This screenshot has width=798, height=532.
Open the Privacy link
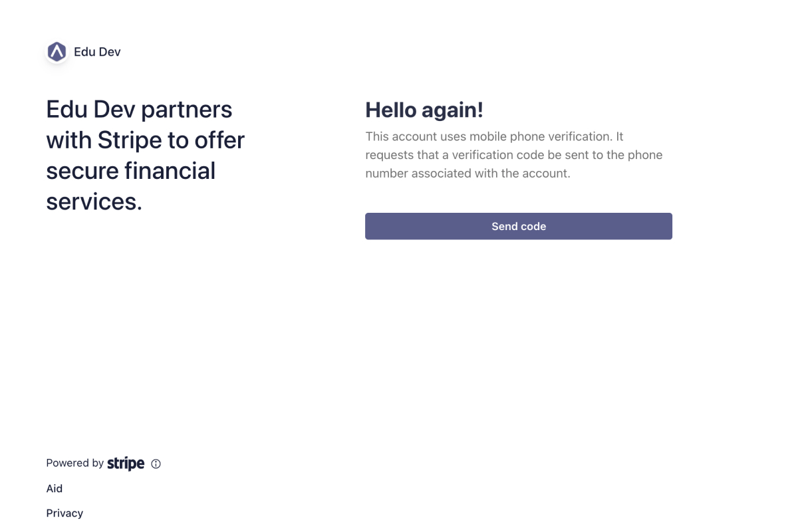click(x=65, y=513)
